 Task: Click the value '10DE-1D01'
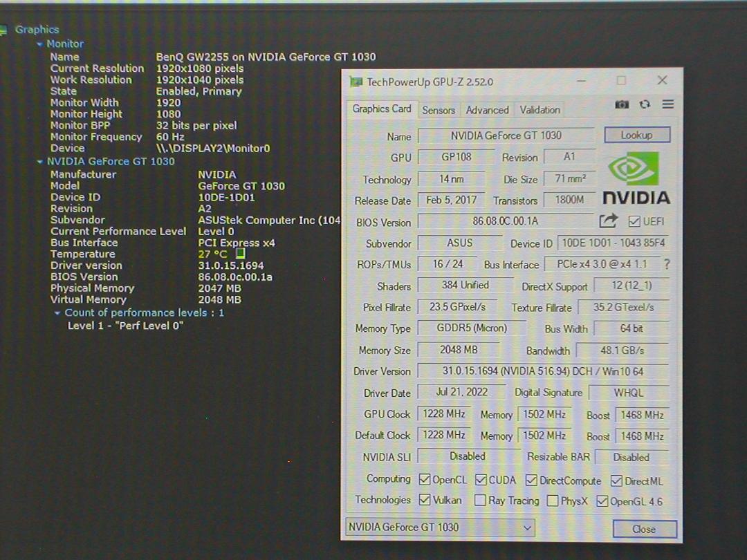[x=226, y=198]
